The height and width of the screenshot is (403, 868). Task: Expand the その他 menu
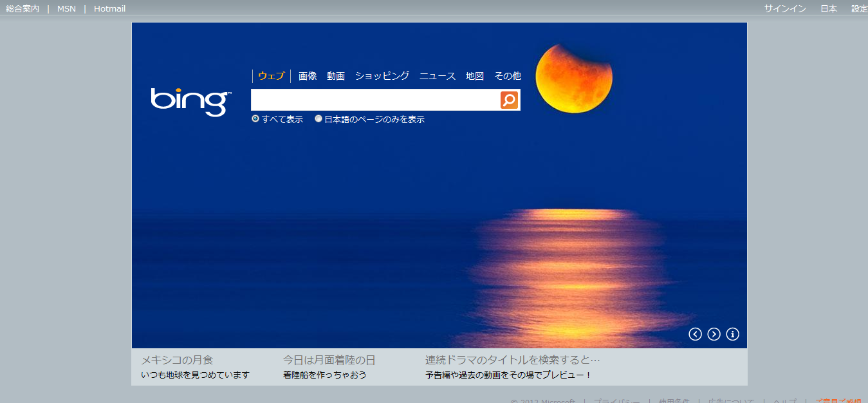tap(507, 76)
